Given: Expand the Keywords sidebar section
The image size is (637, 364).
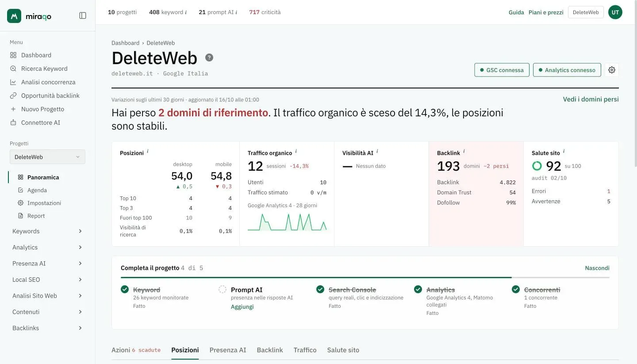Looking at the screenshot, I should coord(47,231).
